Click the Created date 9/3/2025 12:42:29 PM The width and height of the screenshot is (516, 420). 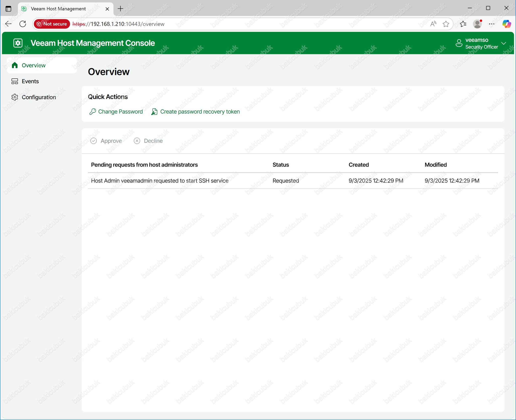pyautogui.click(x=376, y=181)
